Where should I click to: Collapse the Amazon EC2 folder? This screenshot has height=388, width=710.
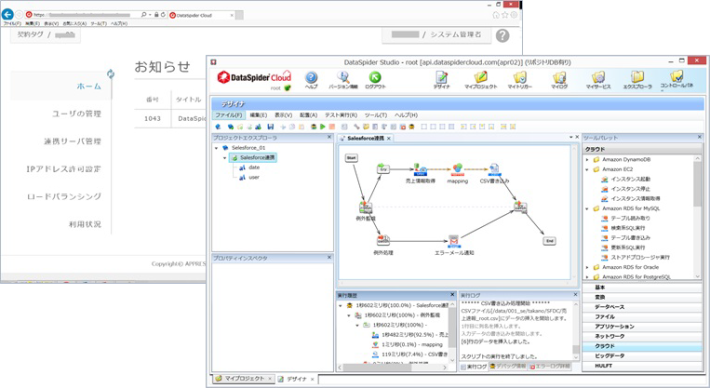[x=587, y=169]
